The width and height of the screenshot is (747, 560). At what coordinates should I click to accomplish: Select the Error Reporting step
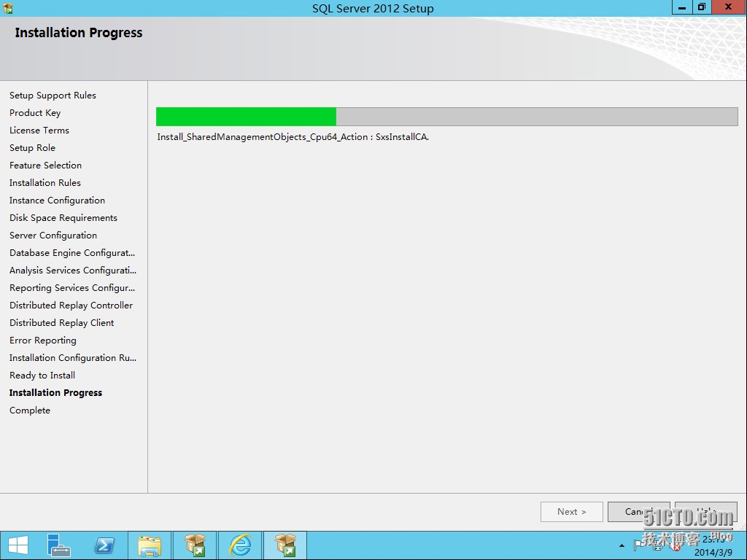[43, 341]
